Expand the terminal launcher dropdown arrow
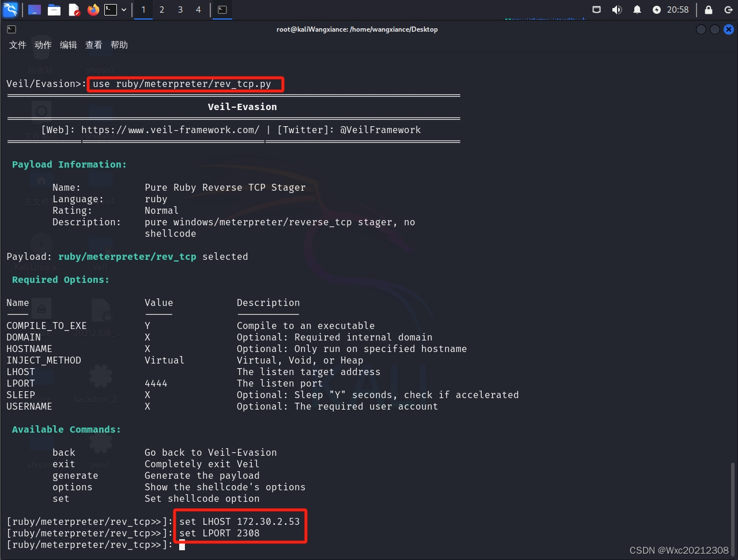The image size is (738, 560). (123, 10)
